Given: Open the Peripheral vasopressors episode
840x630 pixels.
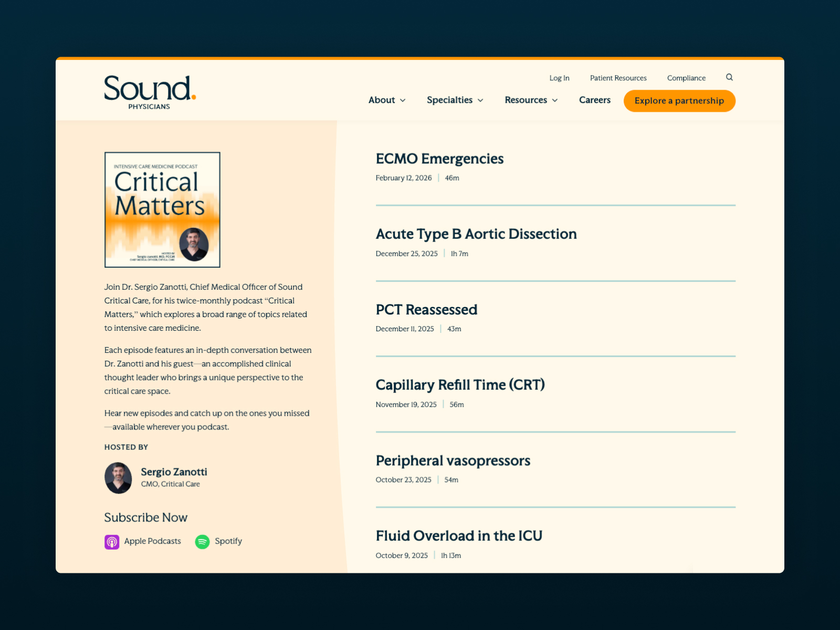Looking at the screenshot, I should (x=453, y=460).
